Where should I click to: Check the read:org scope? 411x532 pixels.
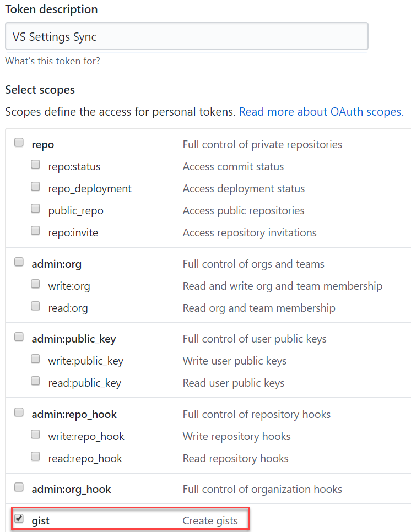pos(35,306)
